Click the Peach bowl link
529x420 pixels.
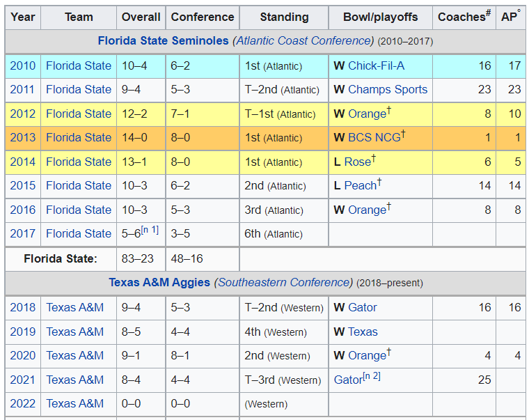click(360, 186)
